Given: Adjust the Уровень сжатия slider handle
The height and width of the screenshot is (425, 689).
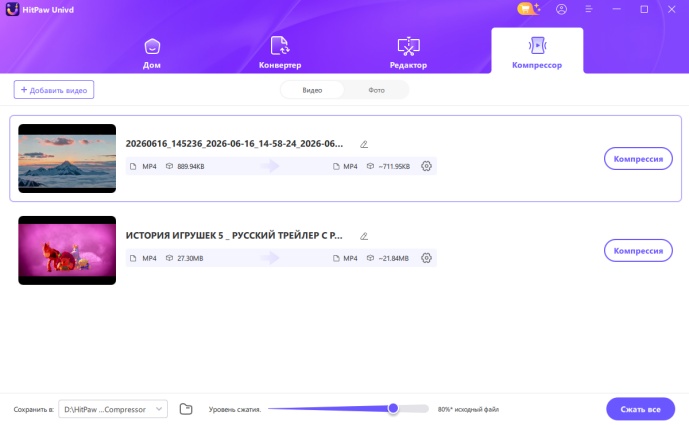Looking at the screenshot, I should 393,408.
